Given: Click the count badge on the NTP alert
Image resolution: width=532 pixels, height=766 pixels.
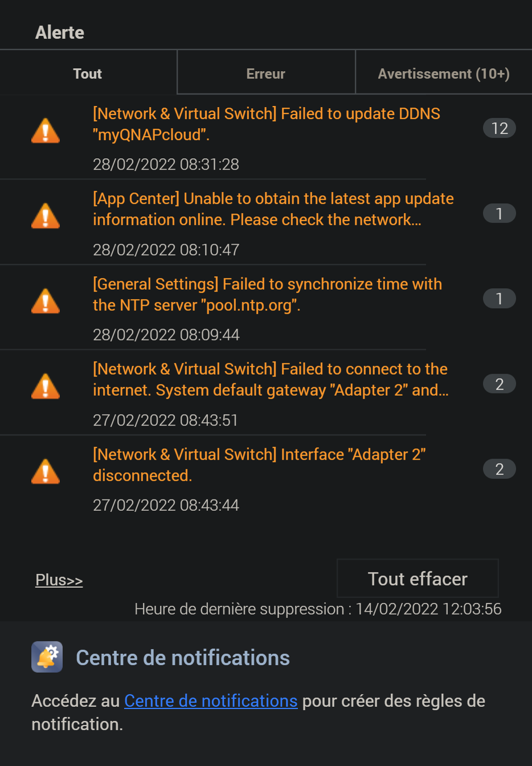Looking at the screenshot, I should (x=499, y=298).
